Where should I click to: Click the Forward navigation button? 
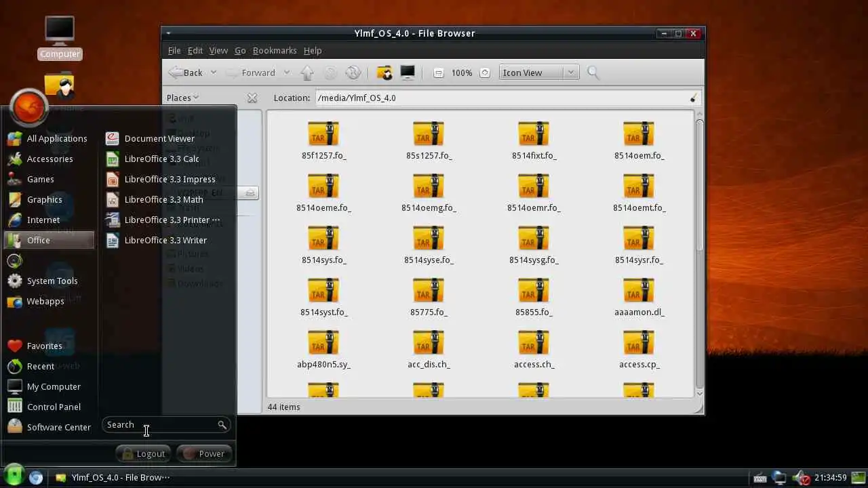pos(251,73)
